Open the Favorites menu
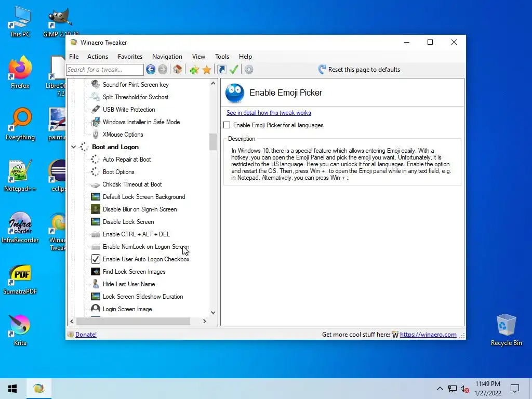The image size is (532, 399). pos(130,56)
